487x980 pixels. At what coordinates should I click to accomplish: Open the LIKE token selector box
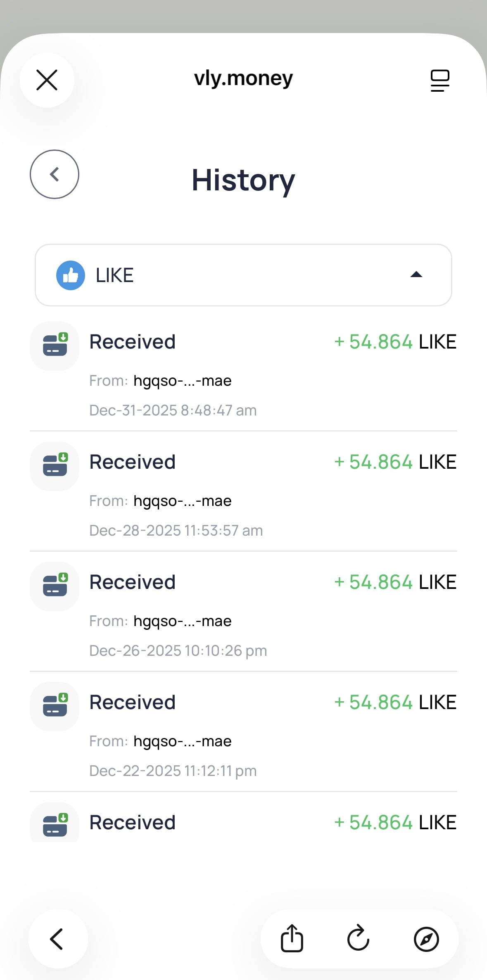[x=243, y=275]
